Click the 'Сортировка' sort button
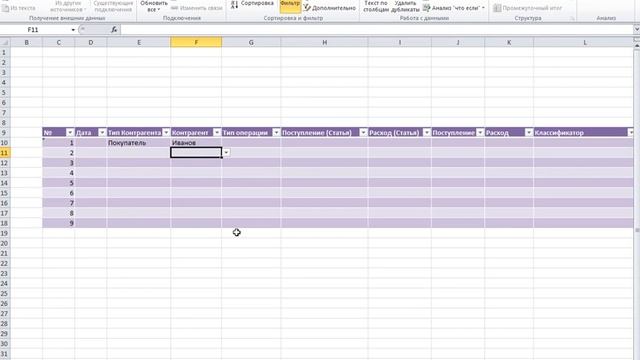The image size is (640, 360). click(252, 4)
